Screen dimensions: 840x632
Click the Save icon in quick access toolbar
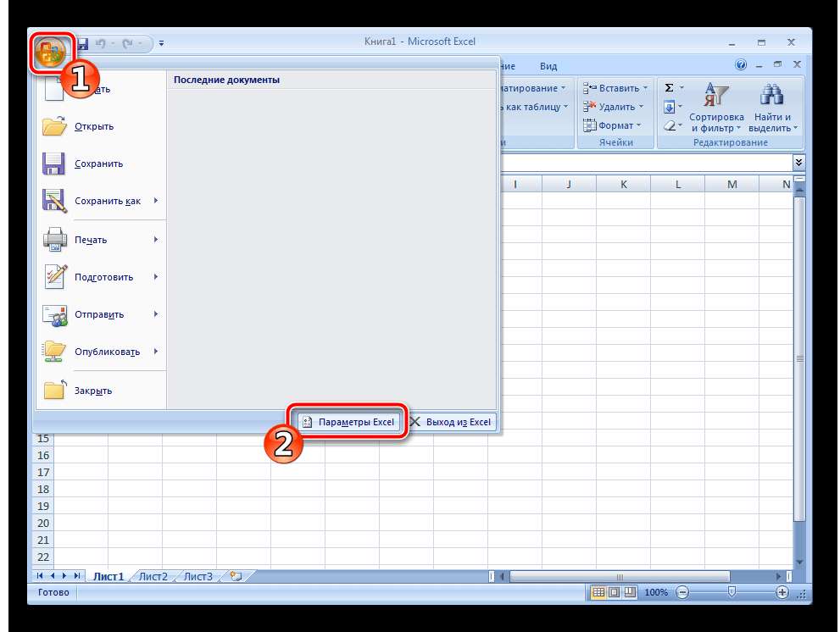(83, 42)
